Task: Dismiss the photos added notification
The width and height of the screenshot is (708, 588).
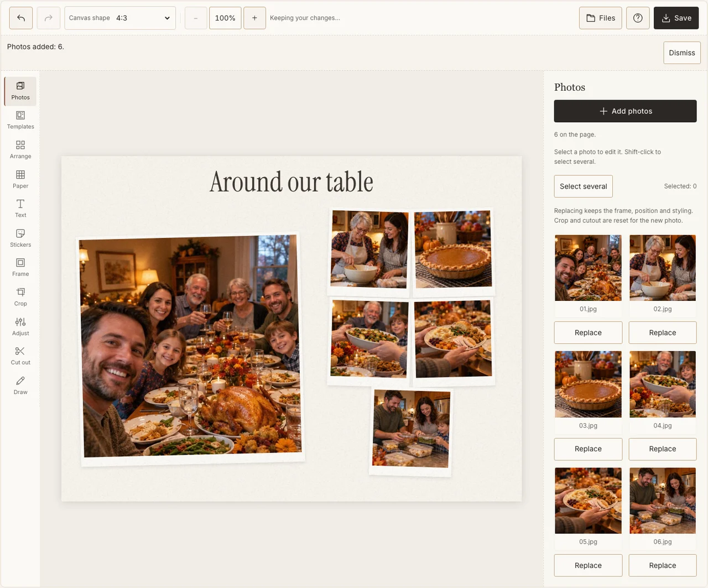Action: [682, 53]
